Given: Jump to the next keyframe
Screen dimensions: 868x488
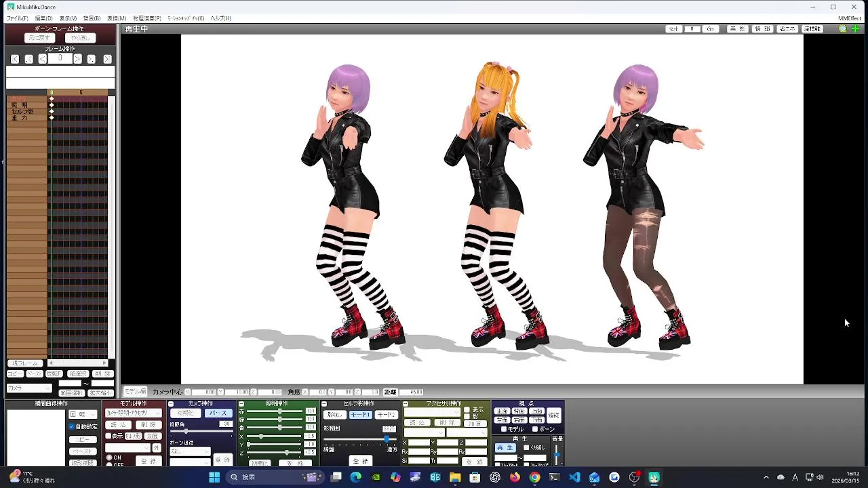Looking at the screenshot, I should pos(91,59).
